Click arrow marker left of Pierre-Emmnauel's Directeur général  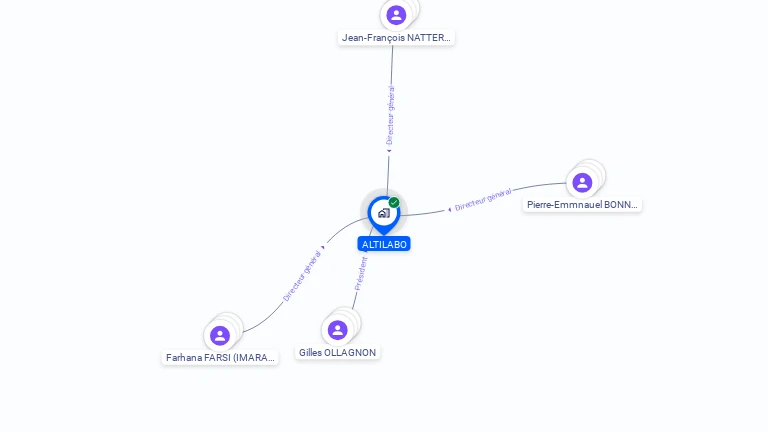point(450,210)
